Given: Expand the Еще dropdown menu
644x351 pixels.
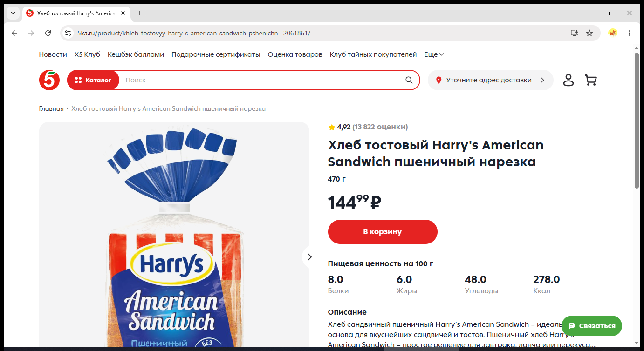Looking at the screenshot, I should 434,54.
